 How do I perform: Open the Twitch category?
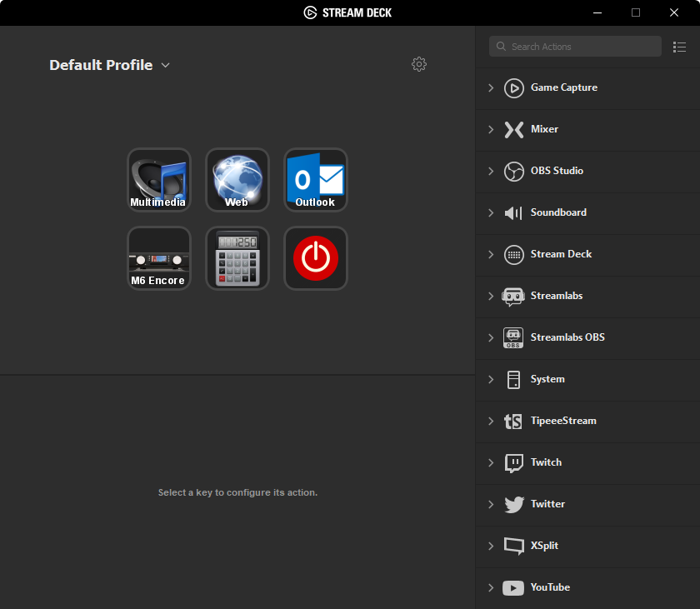click(546, 462)
